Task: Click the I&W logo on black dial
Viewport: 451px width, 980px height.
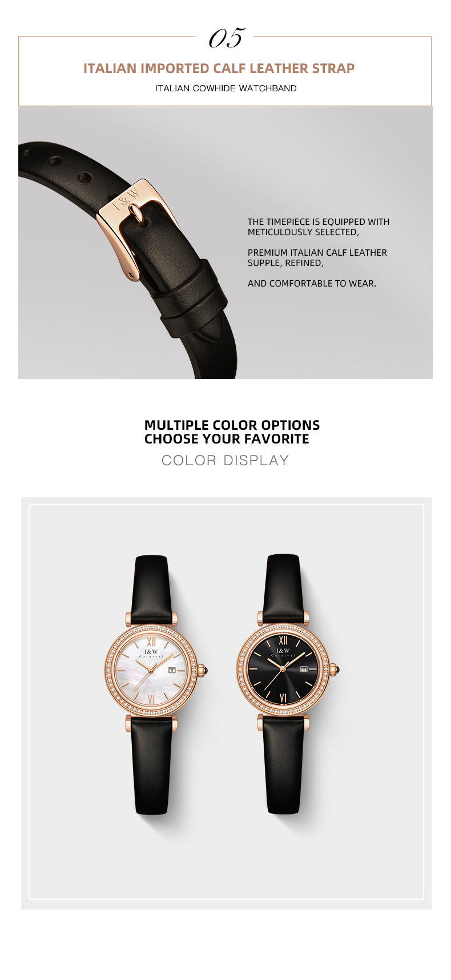Action: point(283,652)
